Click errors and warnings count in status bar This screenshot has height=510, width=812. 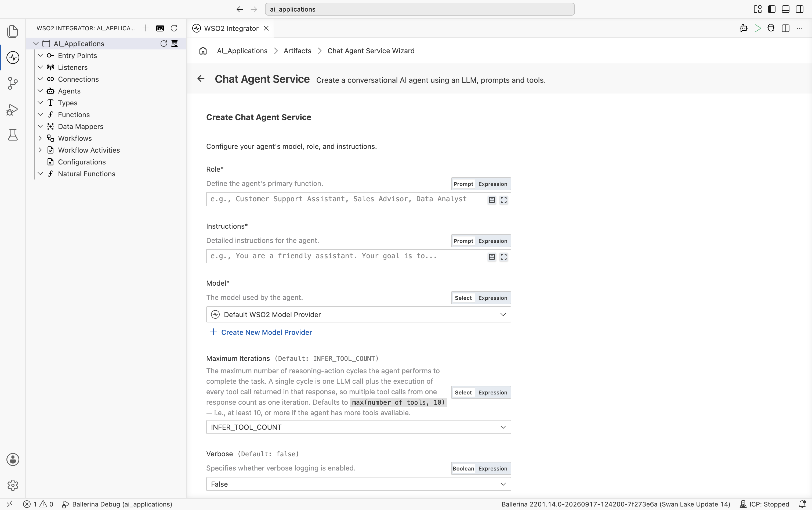click(38, 504)
